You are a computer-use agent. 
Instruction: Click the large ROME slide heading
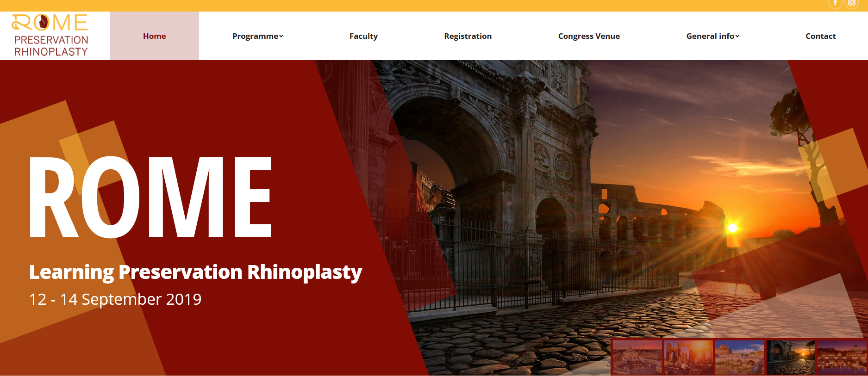(150, 197)
